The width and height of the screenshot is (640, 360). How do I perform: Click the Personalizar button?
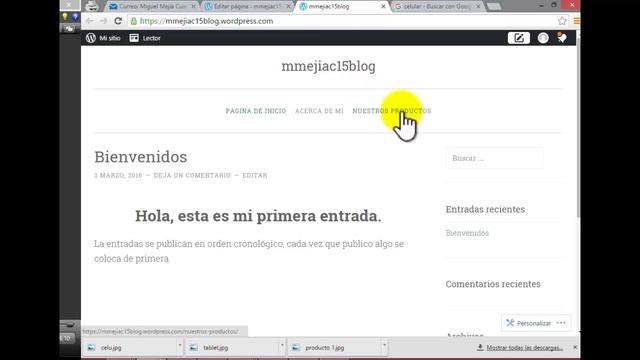pyautogui.click(x=529, y=323)
